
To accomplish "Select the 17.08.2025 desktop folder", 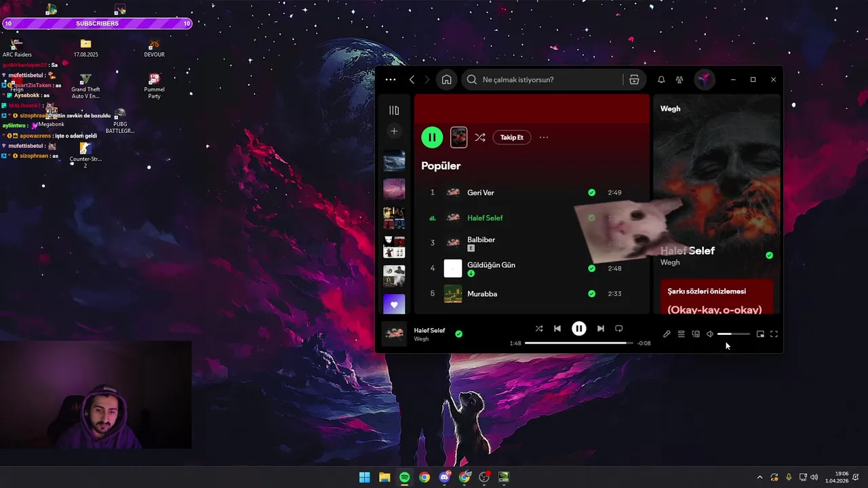I will click(x=85, y=47).
